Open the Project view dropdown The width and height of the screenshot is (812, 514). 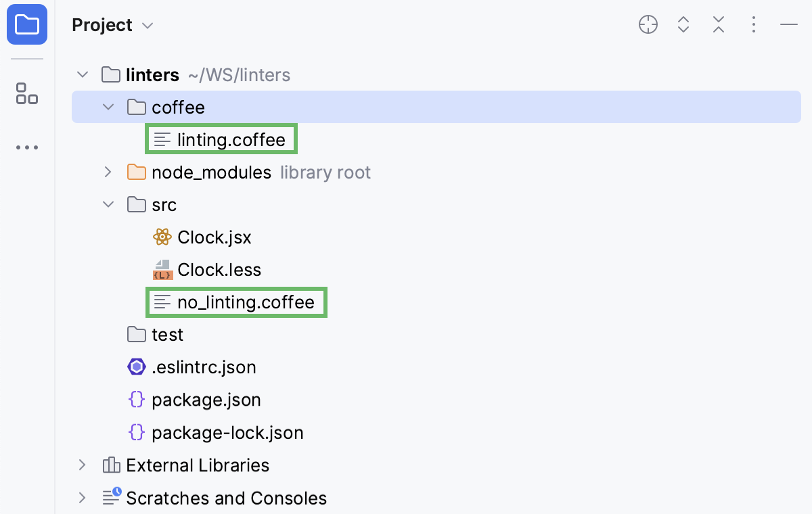click(148, 25)
